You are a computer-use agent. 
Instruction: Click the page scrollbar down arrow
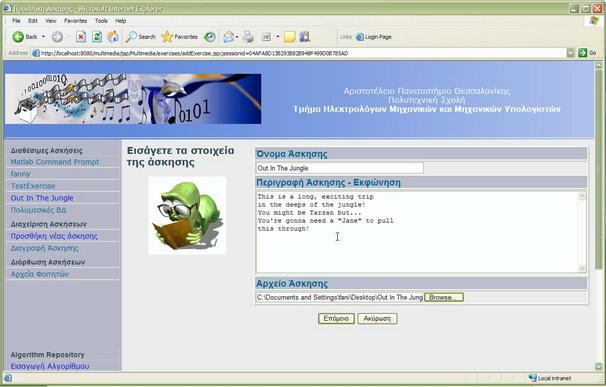[x=599, y=366]
